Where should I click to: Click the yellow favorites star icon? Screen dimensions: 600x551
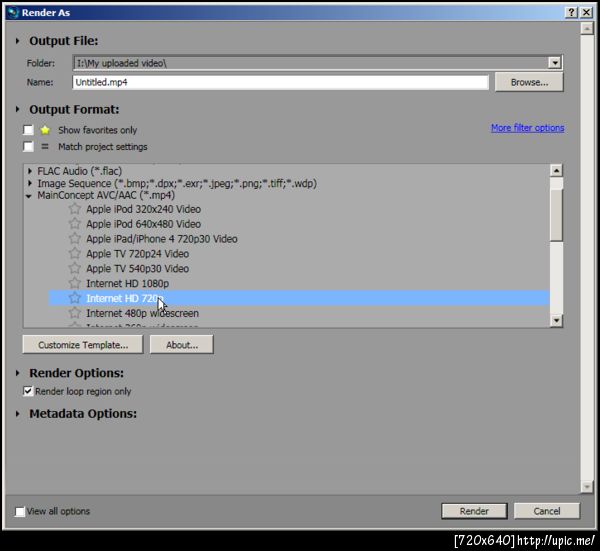[x=45, y=130]
